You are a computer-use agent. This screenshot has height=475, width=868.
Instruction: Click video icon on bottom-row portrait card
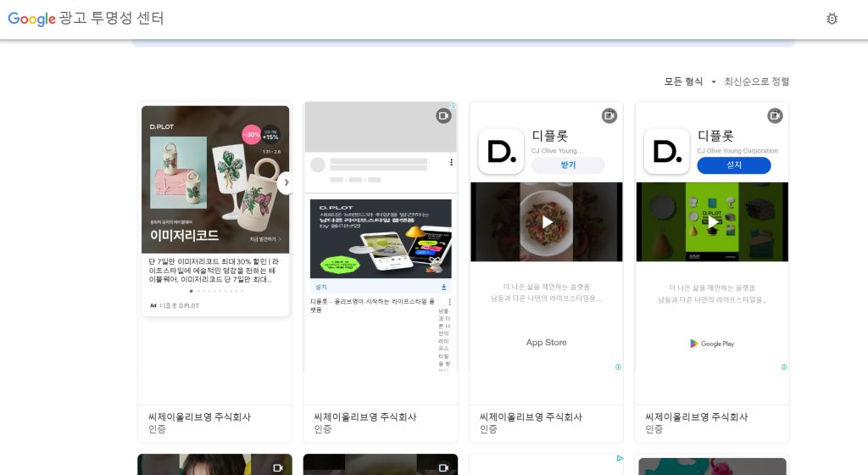coord(278,468)
